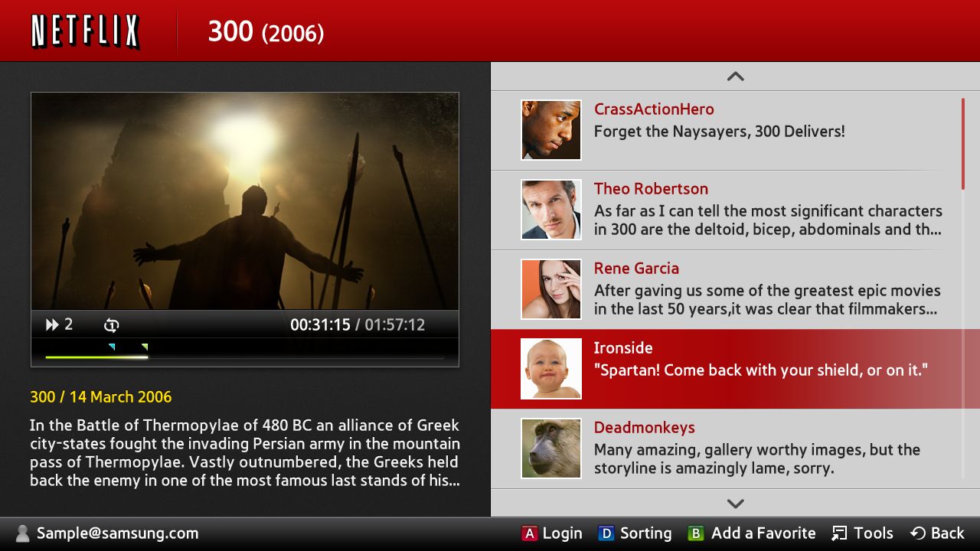Open Rene Garcia's avatar photo
This screenshot has height=551, width=980.
(551, 289)
